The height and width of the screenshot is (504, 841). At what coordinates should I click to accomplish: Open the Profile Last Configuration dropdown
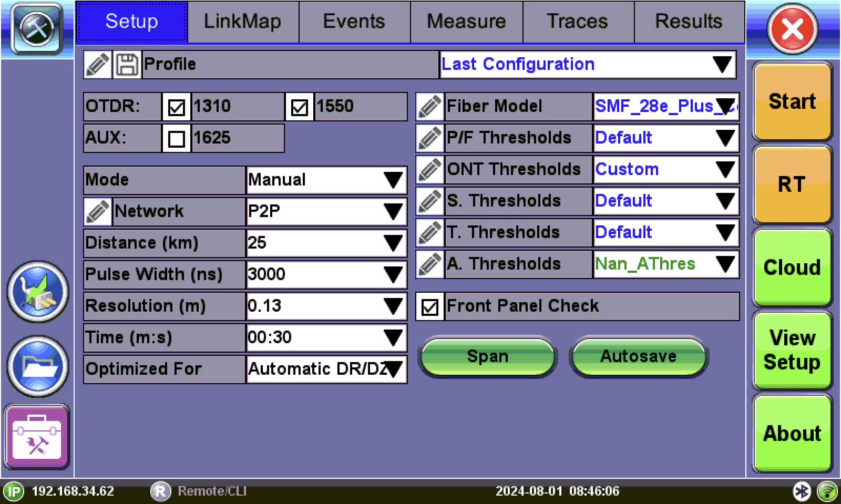[x=588, y=65]
